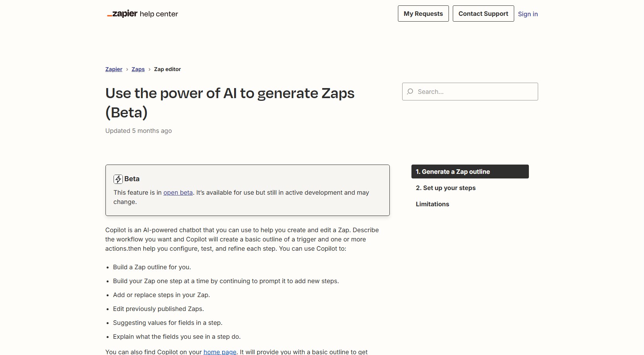Click the chevron separator before Zap editor
644x355 pixels.
[150, 70]
